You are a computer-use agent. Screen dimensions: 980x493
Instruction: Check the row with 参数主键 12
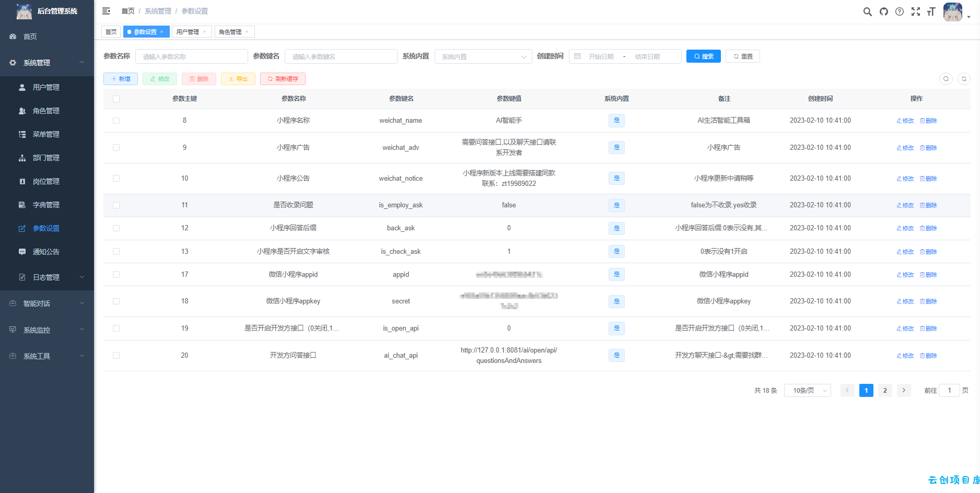(116, 228)
